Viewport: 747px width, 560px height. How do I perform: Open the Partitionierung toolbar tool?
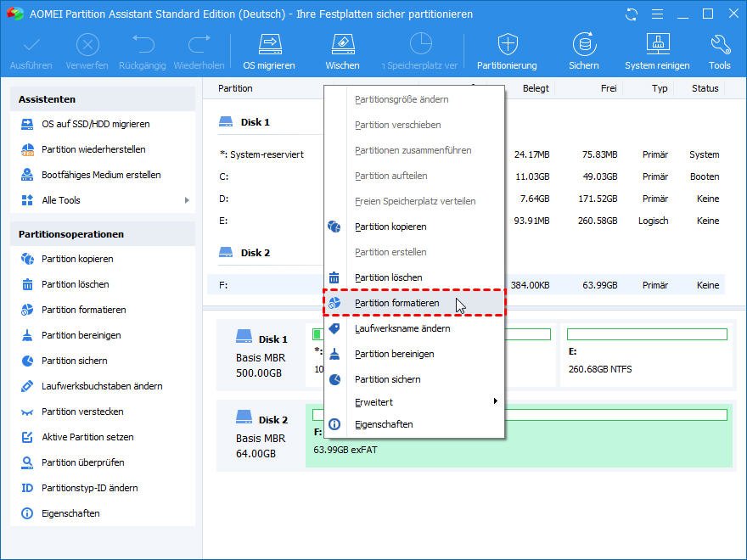(507, 52)
